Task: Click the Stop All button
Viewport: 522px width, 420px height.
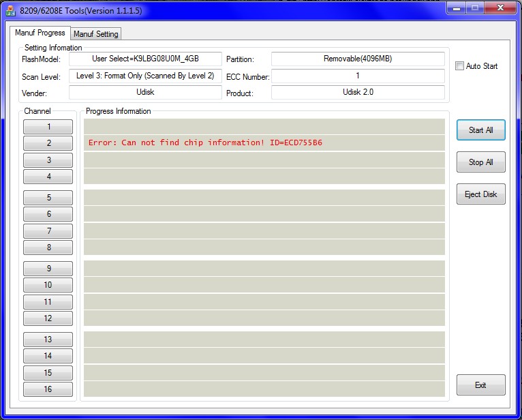Action: click(480, 162)
